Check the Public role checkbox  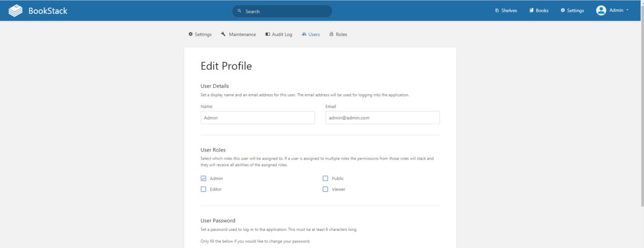[x=325, y=178]
